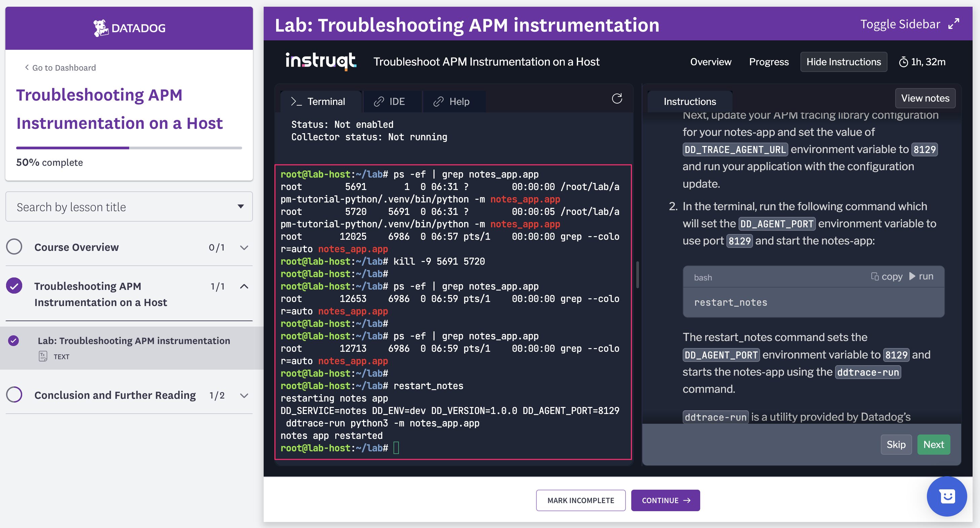Click the Datadog logo in sidebar header
The width and height of the screenshot is (980, 528).
tap(129, 28)
